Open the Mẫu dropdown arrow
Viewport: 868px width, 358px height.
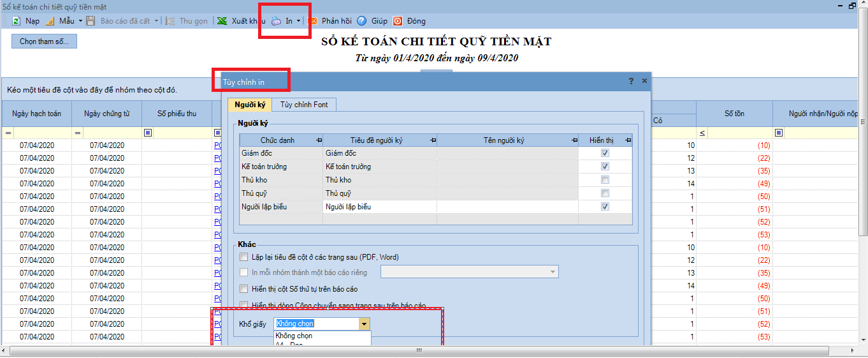tap(80, 21)
